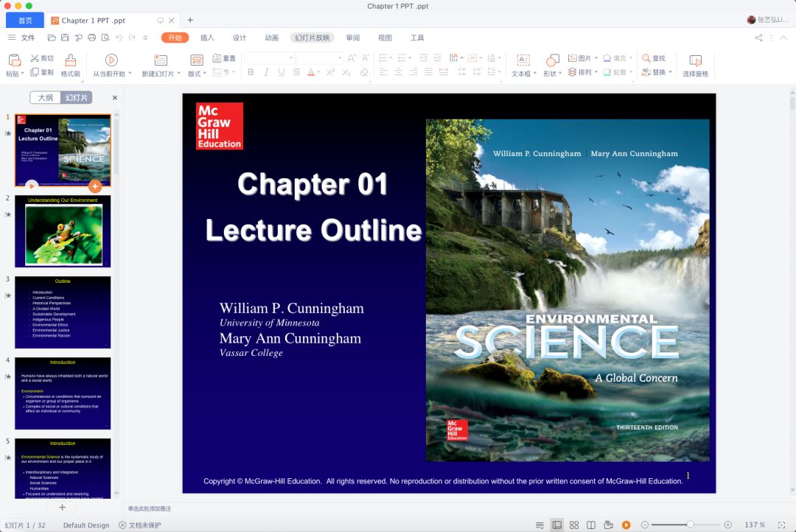Add slide with plus below thumbnails
The width and height of the screenshot is (796, 532).
[x=62, y=507]
